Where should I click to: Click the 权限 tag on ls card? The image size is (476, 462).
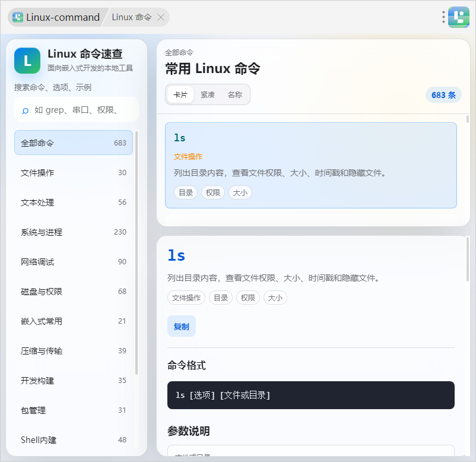coord(213,192)
